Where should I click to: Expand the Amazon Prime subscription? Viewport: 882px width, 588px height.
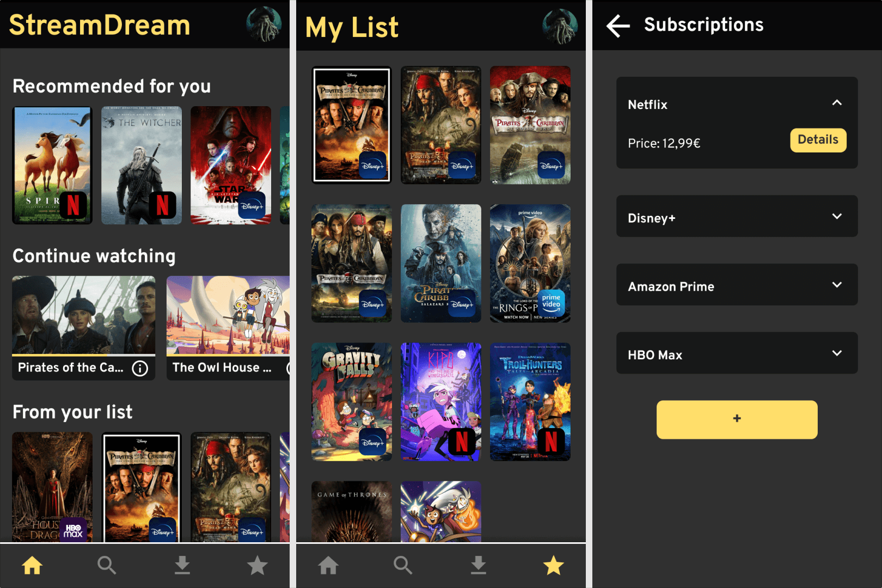[x=837, y=285]
